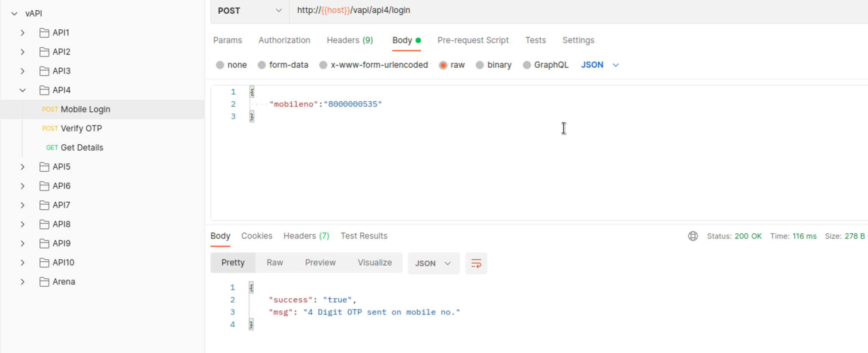Switch to the Authorization tab
868x353 pixels.
coord(284,40)
